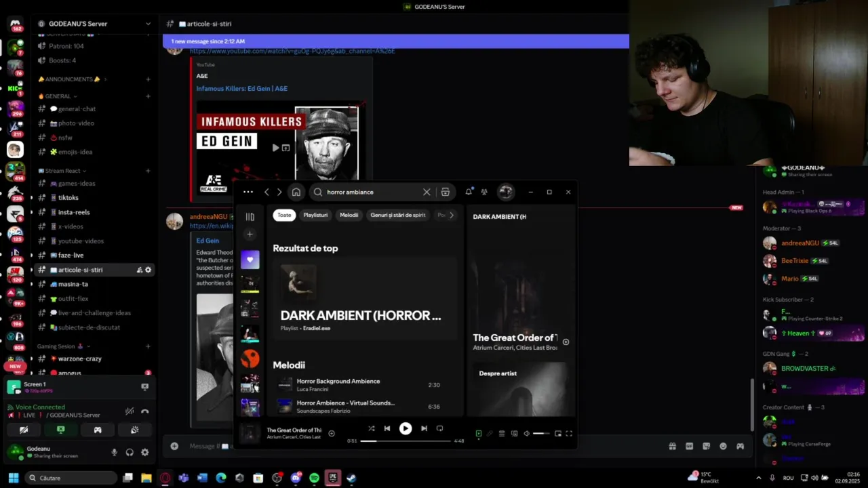Start a Discord activity
The image size is (868, 488).
point(98,430)
